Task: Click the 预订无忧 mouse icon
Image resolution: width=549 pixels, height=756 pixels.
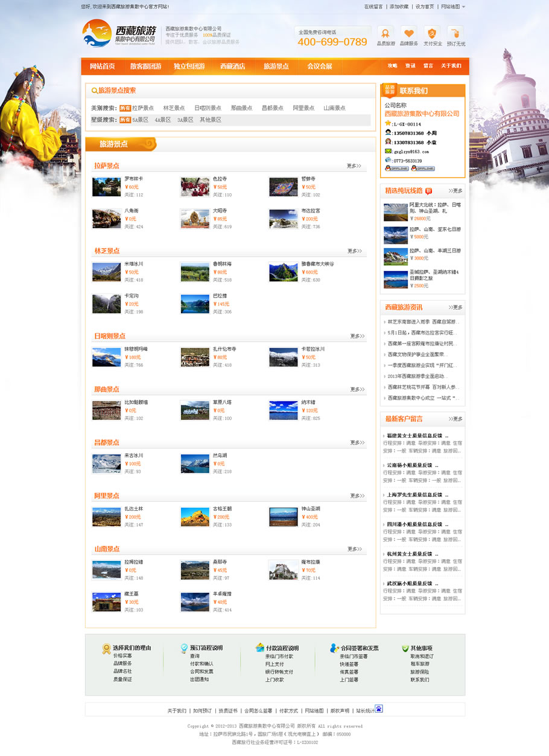Action: coord(455,33)
